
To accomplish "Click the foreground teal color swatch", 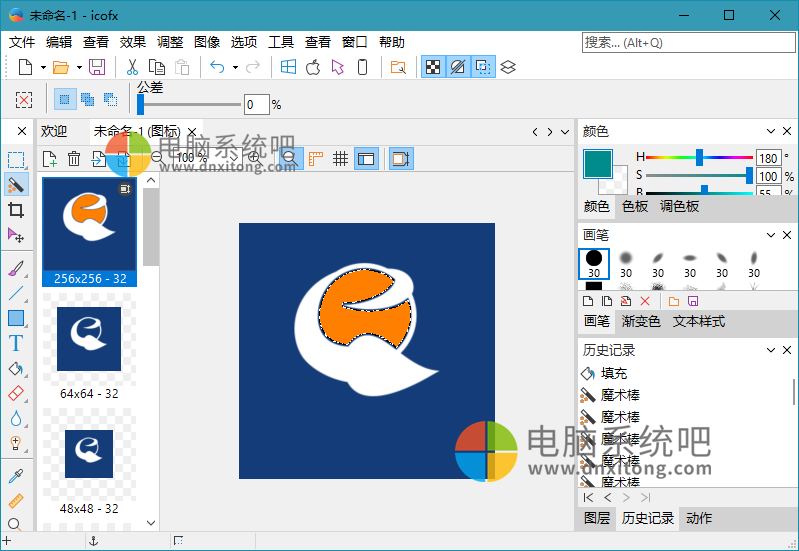I will click(x=598, y=164).
